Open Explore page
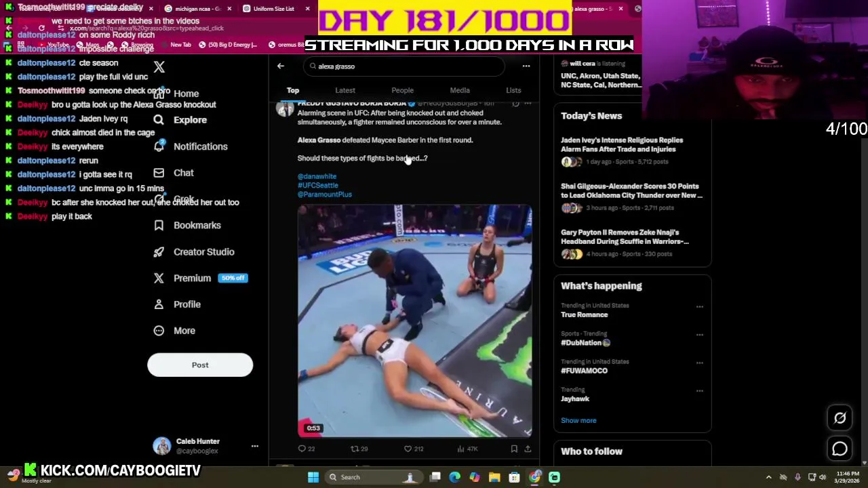This screenshot has height=488, width=868. [x=180, y=120]
